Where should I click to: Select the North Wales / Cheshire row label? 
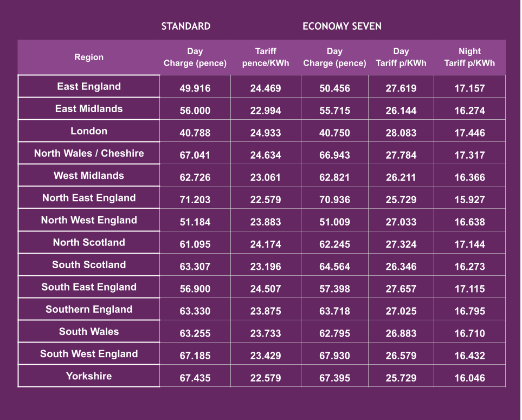click(x=89, y=153)
